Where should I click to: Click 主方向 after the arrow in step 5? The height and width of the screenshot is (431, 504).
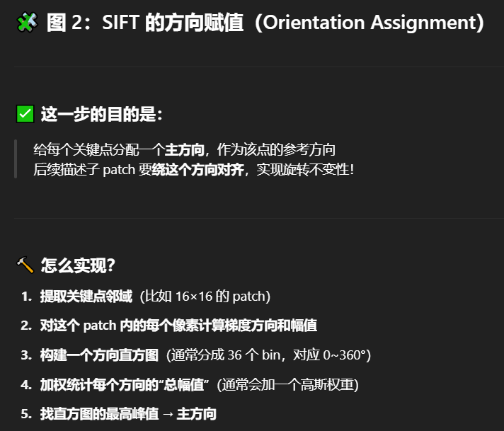pyautogui.click(x=196, y=414)
